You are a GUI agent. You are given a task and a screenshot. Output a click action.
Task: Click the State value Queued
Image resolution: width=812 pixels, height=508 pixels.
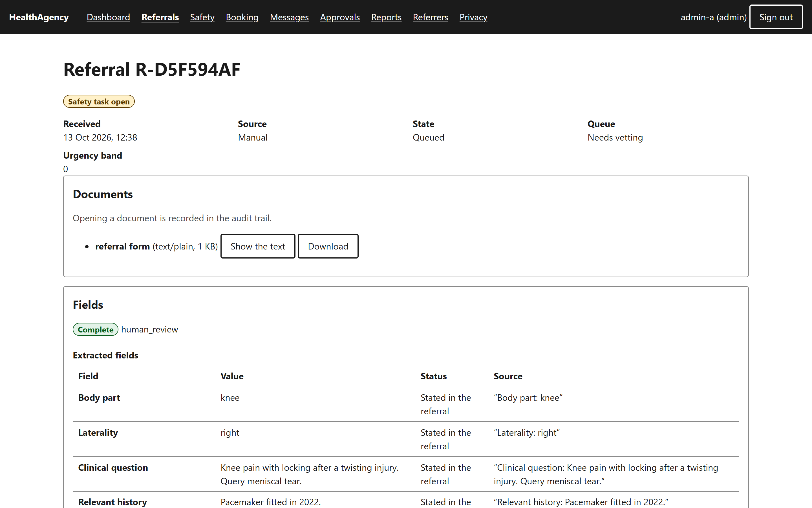pos(428,137)
